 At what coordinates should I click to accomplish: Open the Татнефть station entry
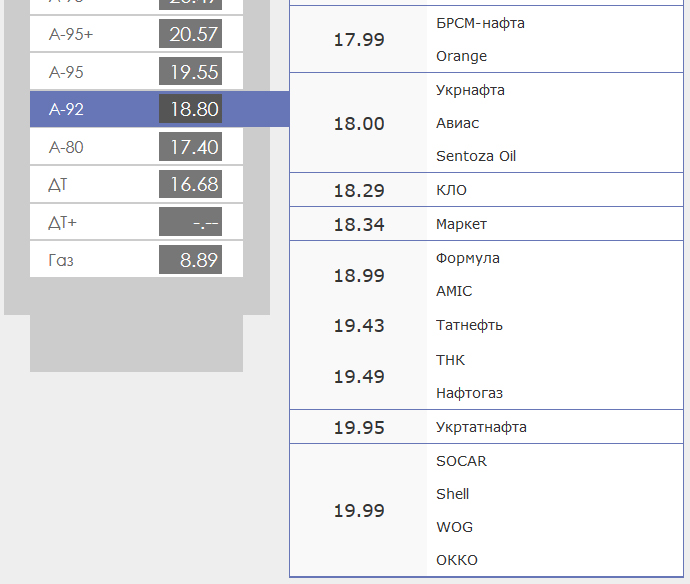pyautogui.click(x=469, y=325)
